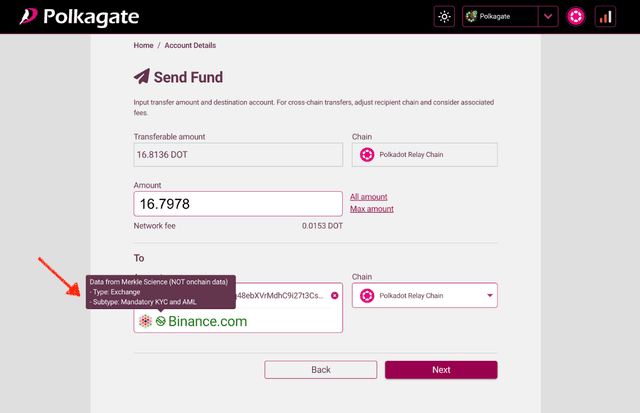Viewport: 640px width, 413px height.
Task: Click the sender Polkadot Relay Chain field
Action: point(424,155)
